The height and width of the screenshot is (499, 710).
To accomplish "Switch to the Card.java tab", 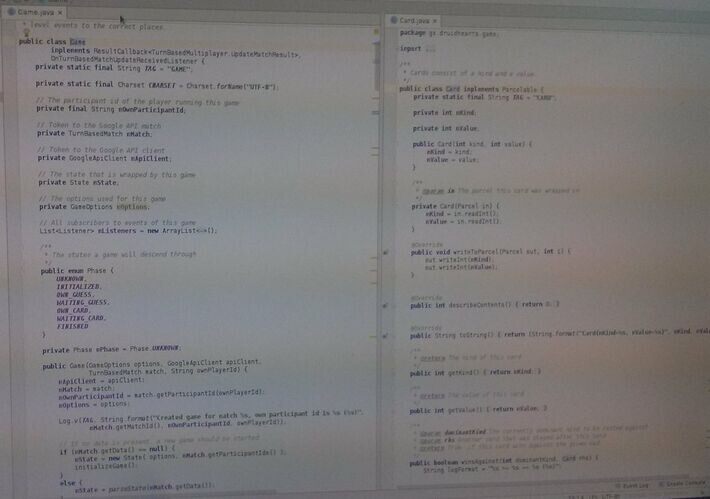I will click(413, 20).
